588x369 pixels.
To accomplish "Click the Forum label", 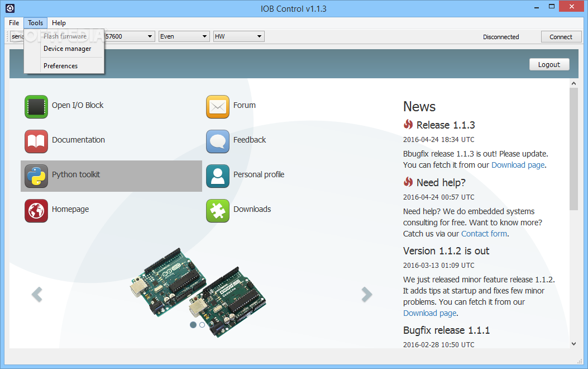I will coord(245,106).
